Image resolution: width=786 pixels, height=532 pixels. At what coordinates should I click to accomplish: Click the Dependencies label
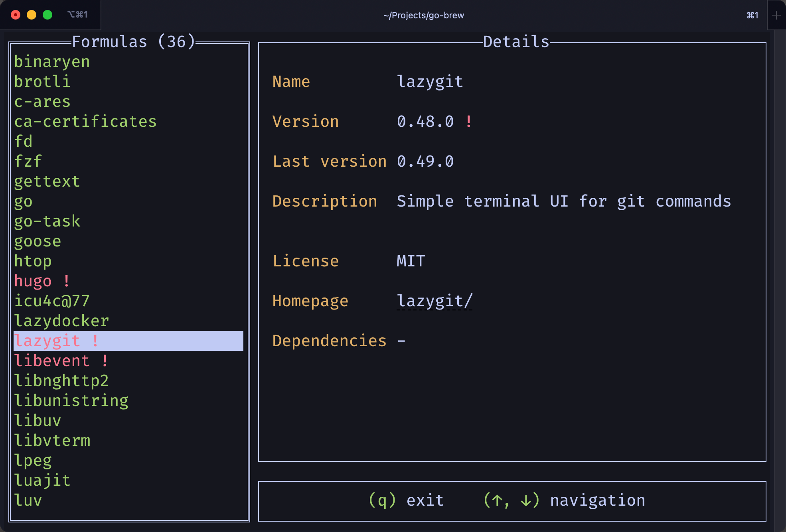(330, 341)
